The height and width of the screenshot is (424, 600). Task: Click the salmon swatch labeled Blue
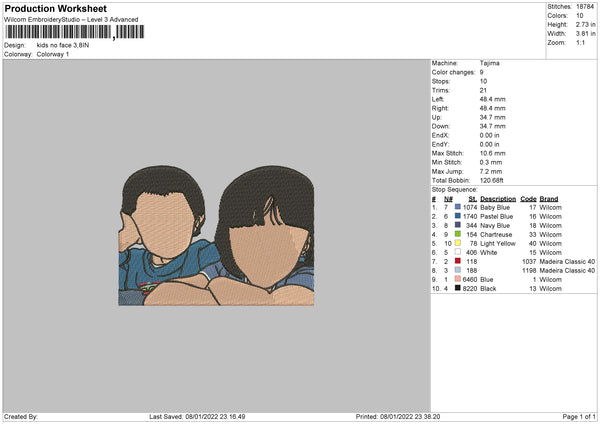tap(458, 279)
